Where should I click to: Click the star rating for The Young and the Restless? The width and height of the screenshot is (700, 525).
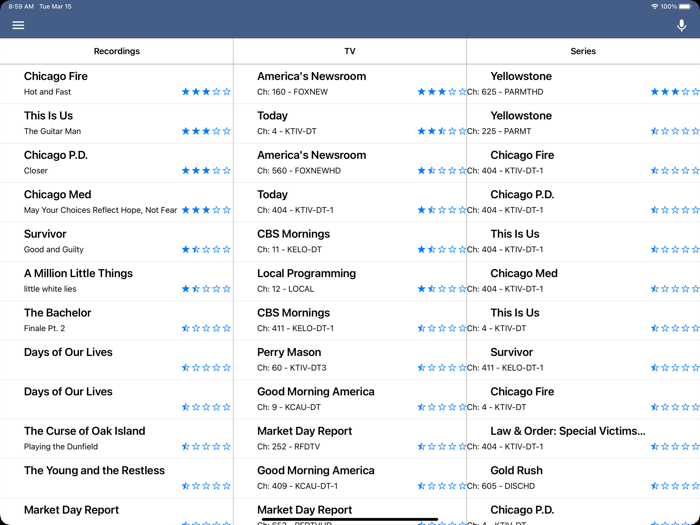[x=206, y=486]
